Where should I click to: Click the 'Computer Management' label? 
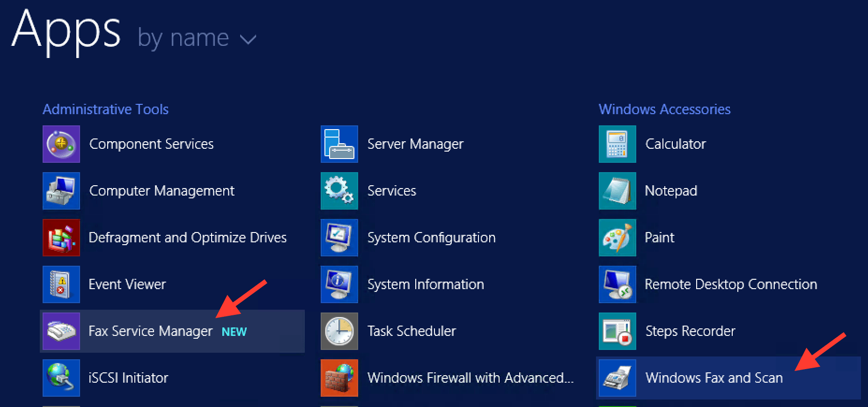(162, 191)
